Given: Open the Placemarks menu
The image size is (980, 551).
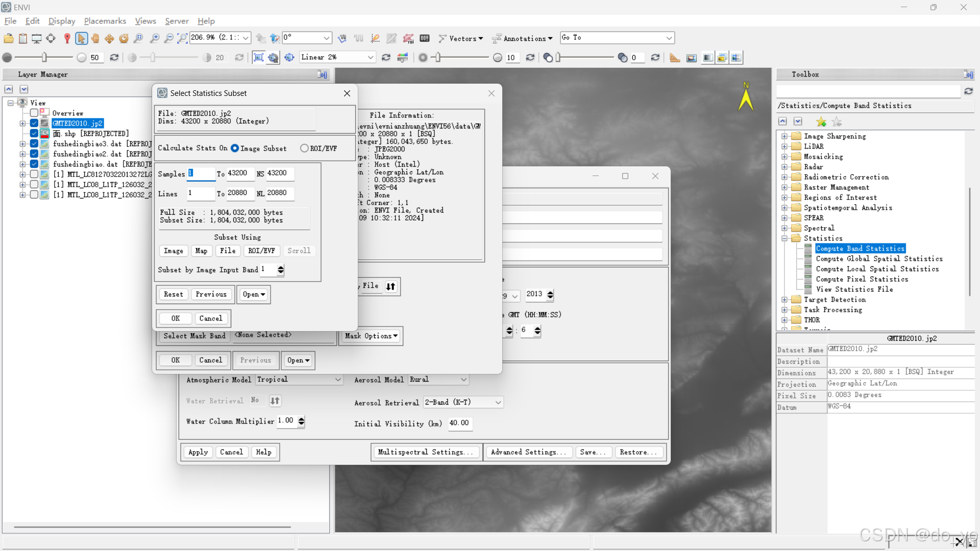Looking at the screenshot, I should pos(105,21).
